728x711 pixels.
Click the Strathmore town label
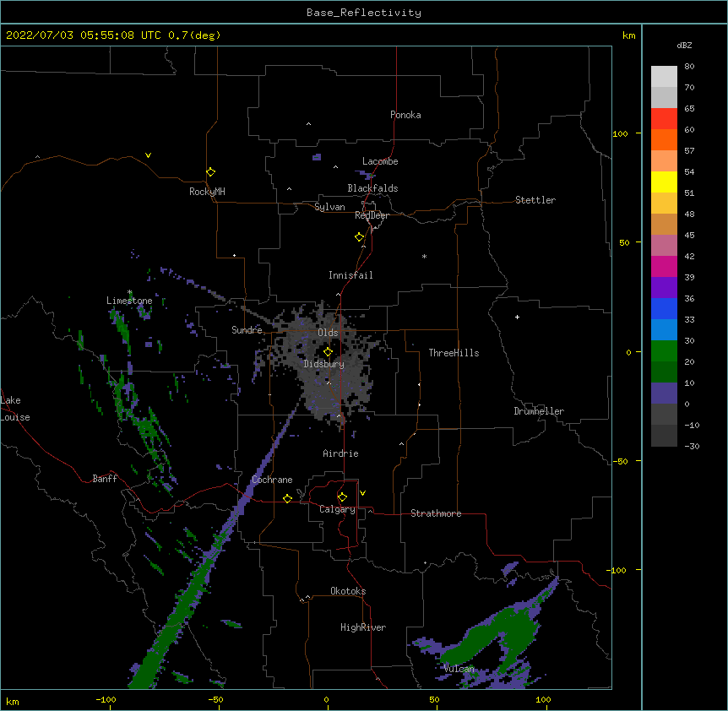[x=436, y=513]
